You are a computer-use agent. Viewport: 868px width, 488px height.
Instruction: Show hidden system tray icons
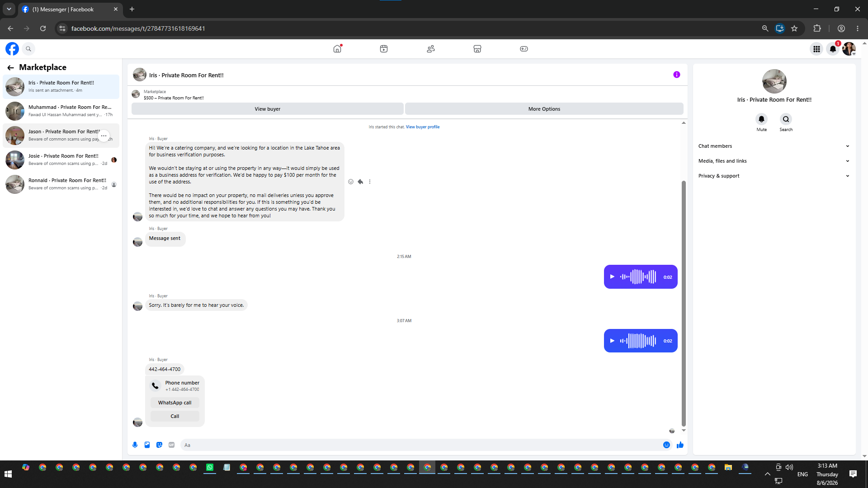tap(767, 474)
